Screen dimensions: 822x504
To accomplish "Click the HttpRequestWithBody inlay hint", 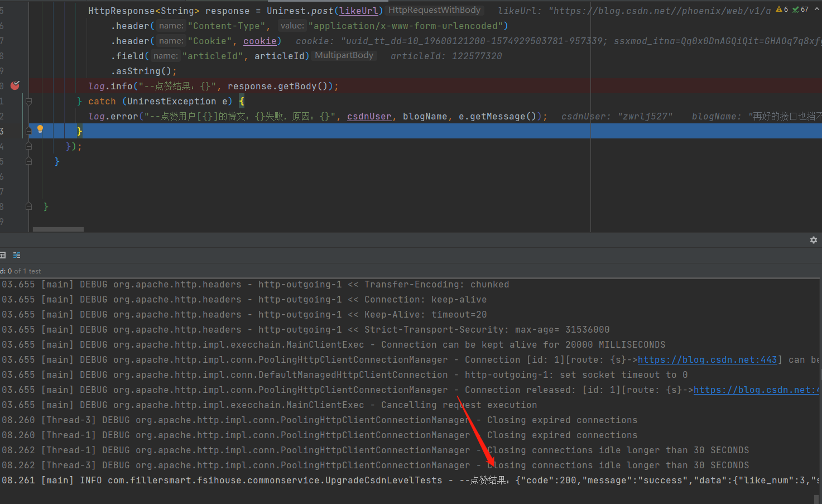I will pyautogui.click(x=434, y=10).
